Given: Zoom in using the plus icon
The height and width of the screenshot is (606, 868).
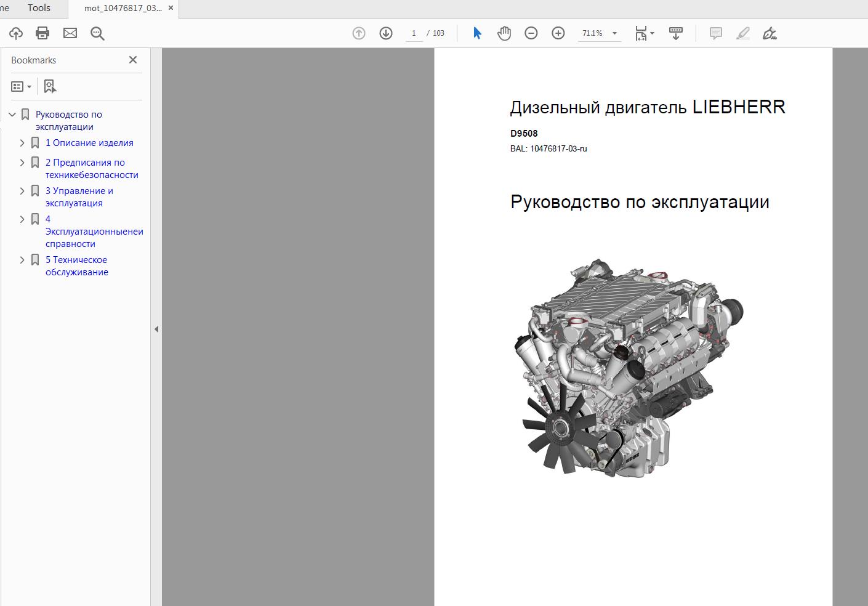Looking at the screenshot, I should pyautogui.click(x=558, y=33).
